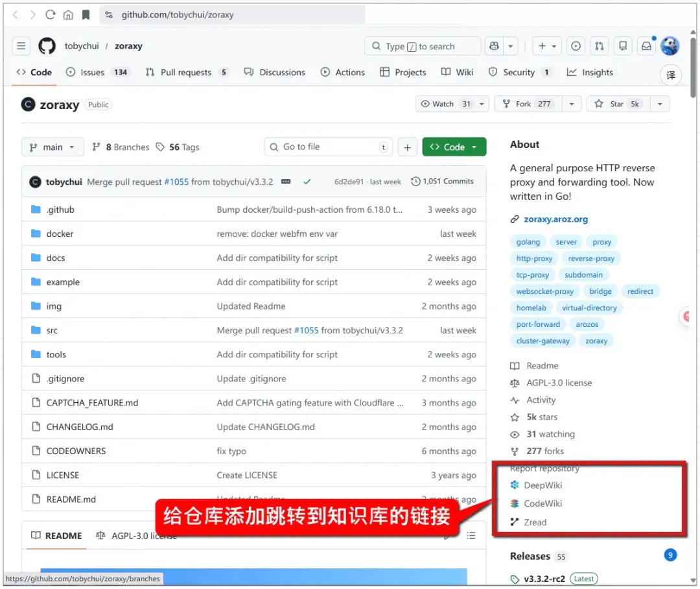Viewport: 700px width, 589px height.
Task: View 5k stars stargazers link
Action: 541,417
